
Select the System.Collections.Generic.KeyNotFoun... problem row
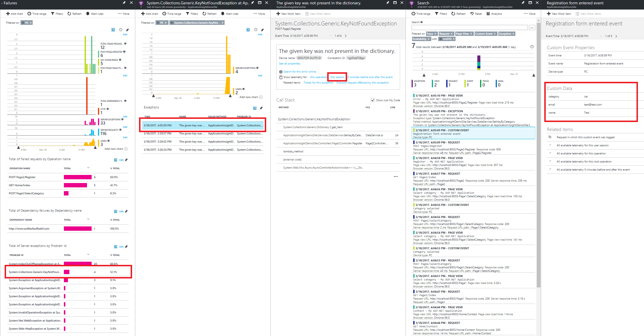click(x=69, y=272)
